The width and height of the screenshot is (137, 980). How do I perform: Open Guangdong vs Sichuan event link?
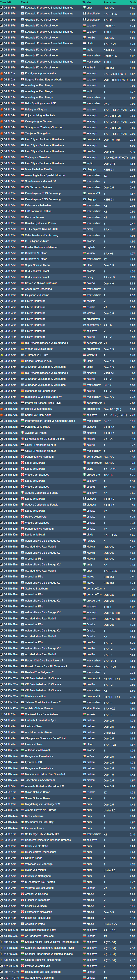(x=39, y=121)
